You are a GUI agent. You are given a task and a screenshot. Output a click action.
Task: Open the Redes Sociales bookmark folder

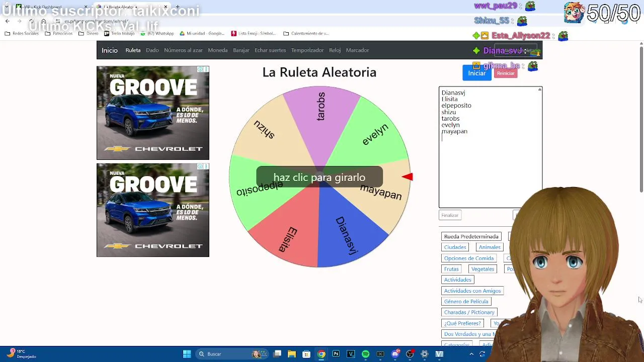point(22,34)
